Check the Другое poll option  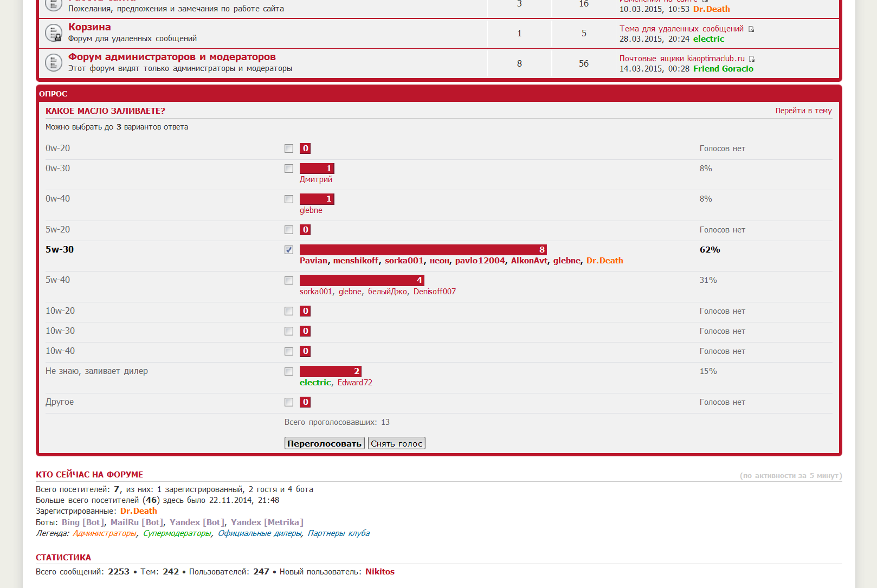click(x=289, y=402)
